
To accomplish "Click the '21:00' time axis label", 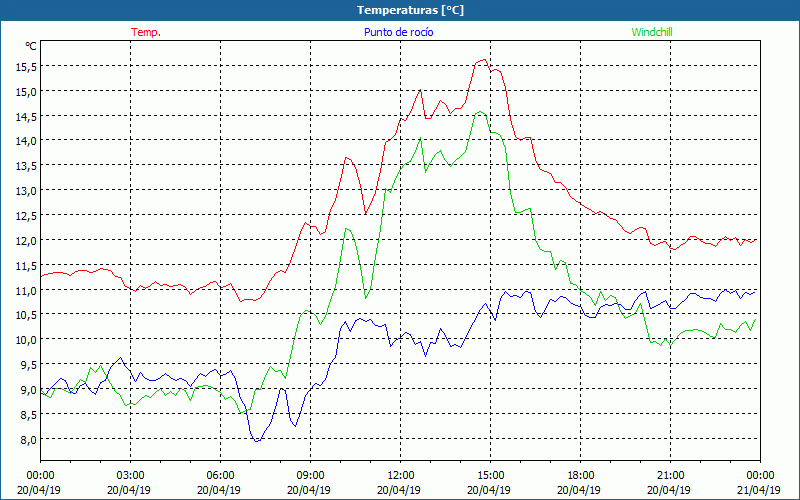I will (x=670, y=476).
